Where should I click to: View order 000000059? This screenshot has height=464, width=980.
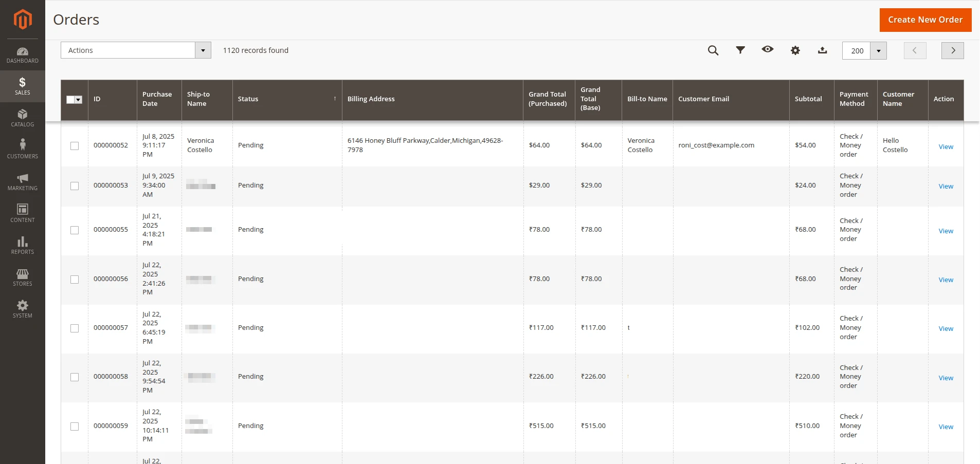point(946,427)
